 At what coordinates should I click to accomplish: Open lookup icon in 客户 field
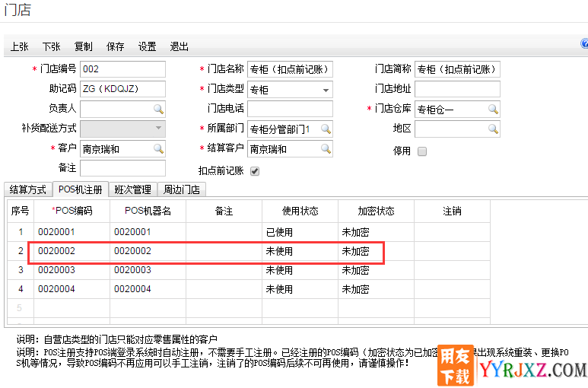(159, 149)
